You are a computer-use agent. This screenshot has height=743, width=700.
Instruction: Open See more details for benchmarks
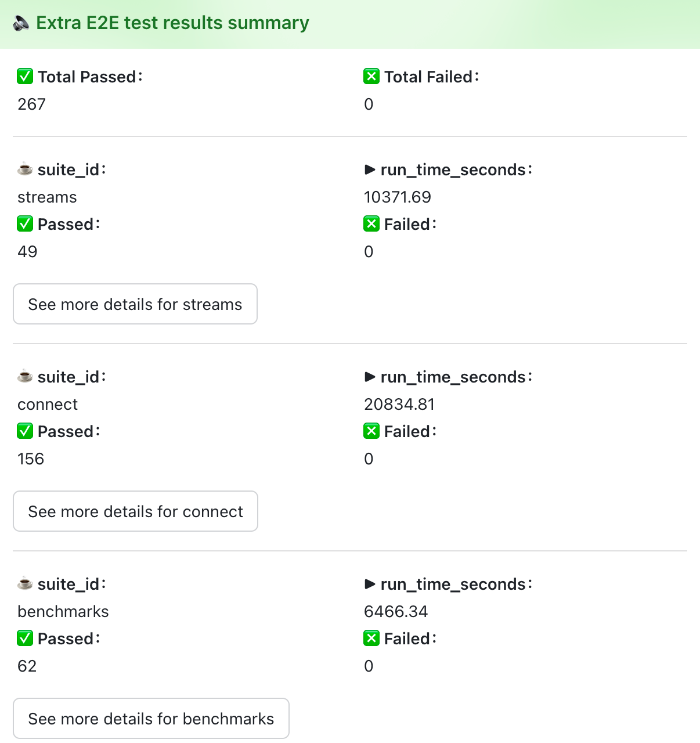click(x=151, y=719)
